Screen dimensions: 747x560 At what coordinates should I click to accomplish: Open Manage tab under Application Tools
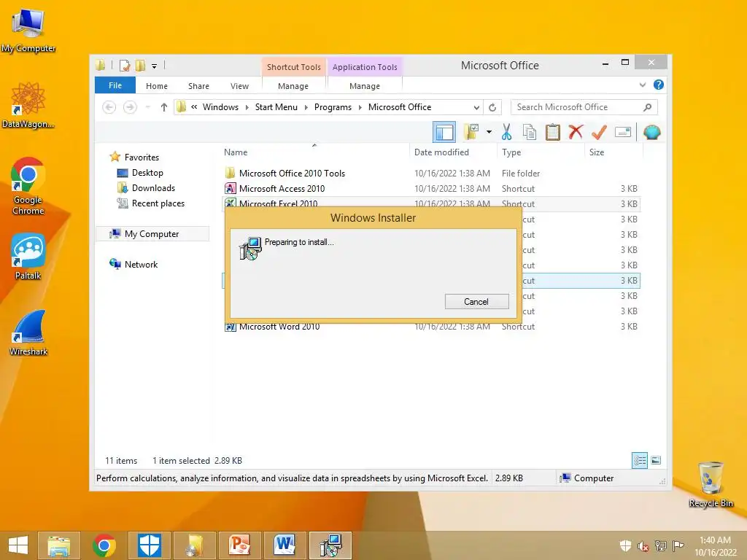[x=365, y=86]
